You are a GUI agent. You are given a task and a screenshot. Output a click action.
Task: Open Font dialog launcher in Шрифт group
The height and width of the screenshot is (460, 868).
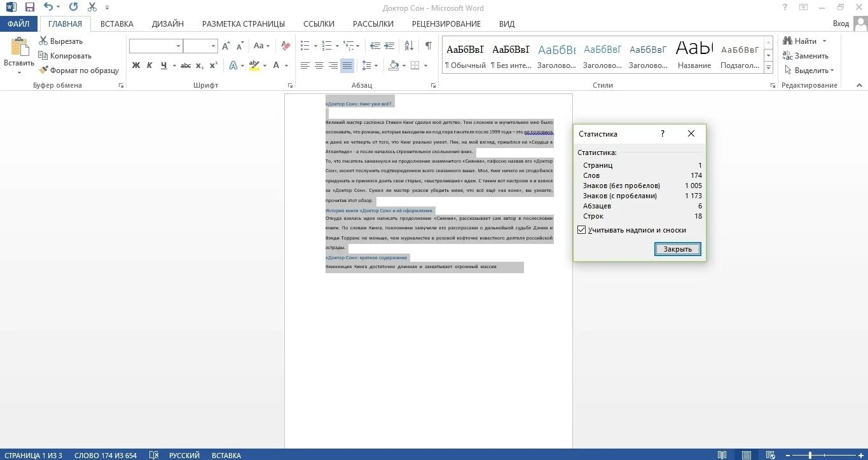click(x=291, y=85)
